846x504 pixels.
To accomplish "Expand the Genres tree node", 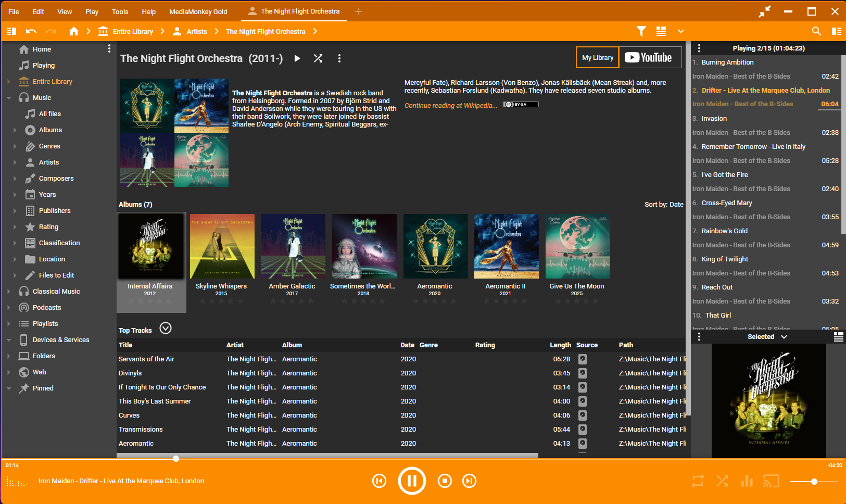I will [15, 146].
